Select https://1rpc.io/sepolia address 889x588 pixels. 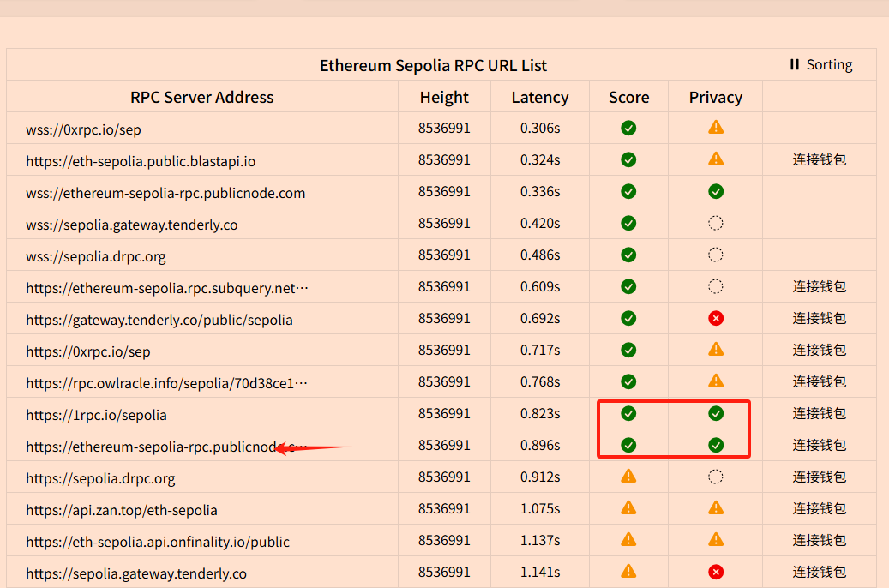click(96, 415)
